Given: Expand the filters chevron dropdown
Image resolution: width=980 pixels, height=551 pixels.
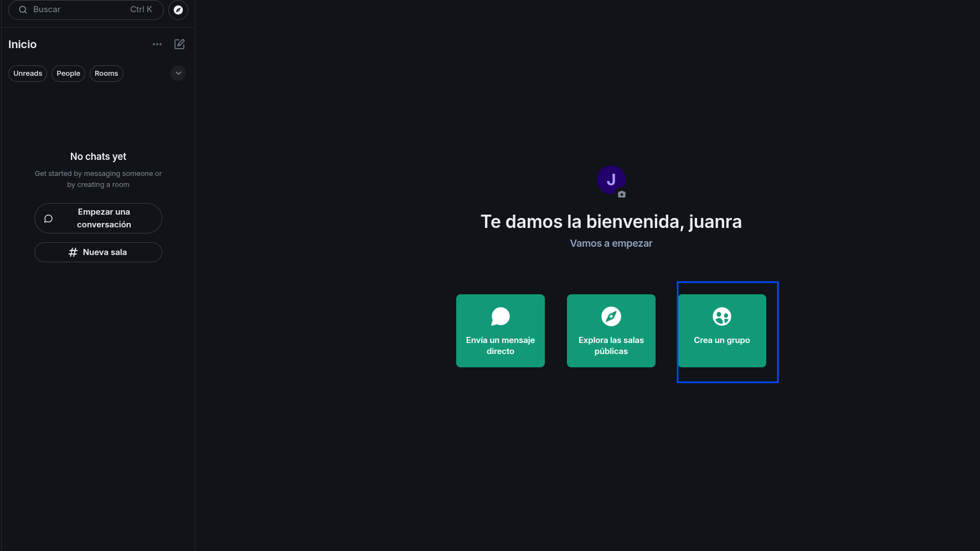Looking at the screenshot, I should (x=178, y=73).
